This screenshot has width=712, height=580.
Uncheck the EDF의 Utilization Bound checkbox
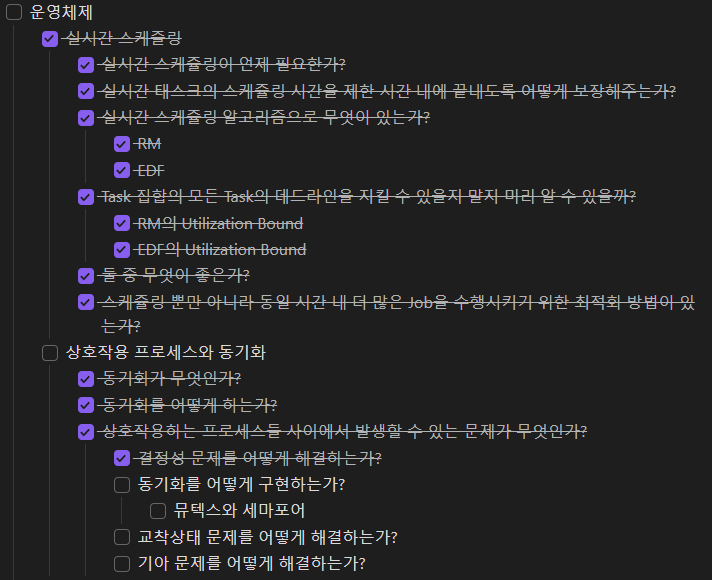tap(122, 249)
